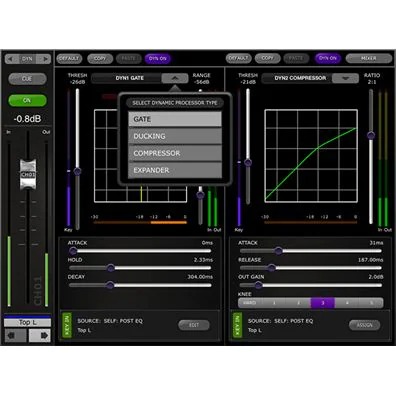This screenshot has height=396, width=396.
Task: Click the DYN2 compressor curve graph
Action: point(311,156)
